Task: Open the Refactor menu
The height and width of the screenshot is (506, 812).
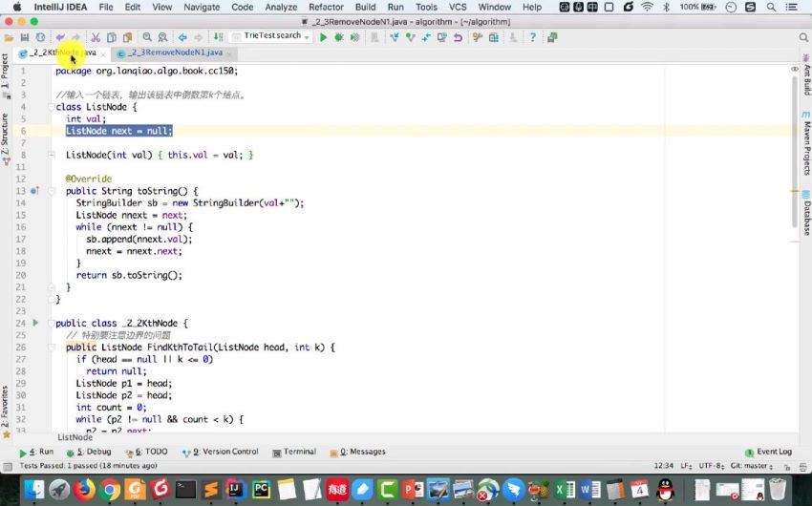Action: 326,7
